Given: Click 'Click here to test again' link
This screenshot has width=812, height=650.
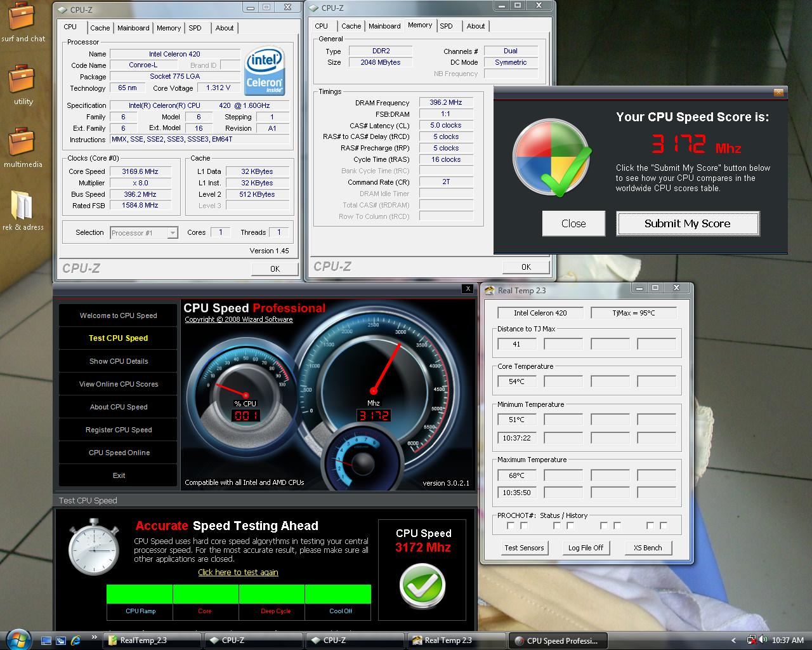Looking at the screenshot, I should coord(238,572).
